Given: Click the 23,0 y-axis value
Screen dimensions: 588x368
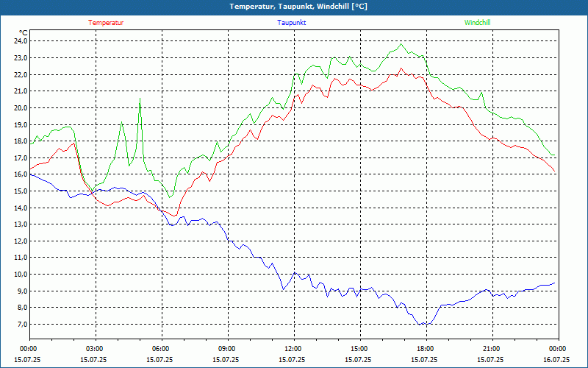Looking at the screenshot, I should pyautogui.click(x=21, y=58).
